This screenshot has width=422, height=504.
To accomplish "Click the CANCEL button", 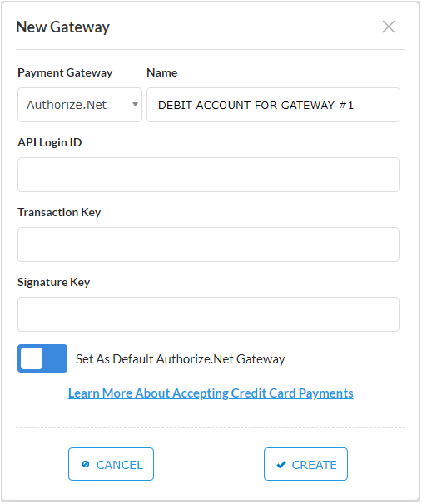I will 112,465.
